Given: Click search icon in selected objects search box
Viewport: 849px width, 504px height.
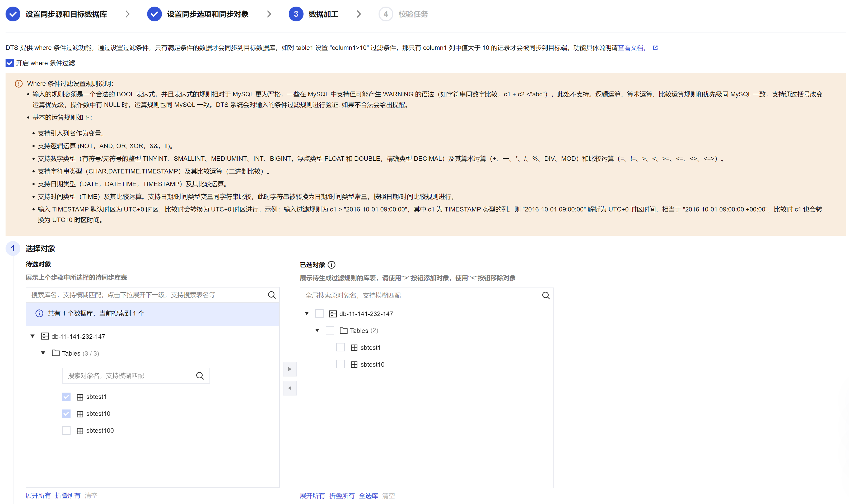Looking at the screenshot, I should tap(545, 295).
